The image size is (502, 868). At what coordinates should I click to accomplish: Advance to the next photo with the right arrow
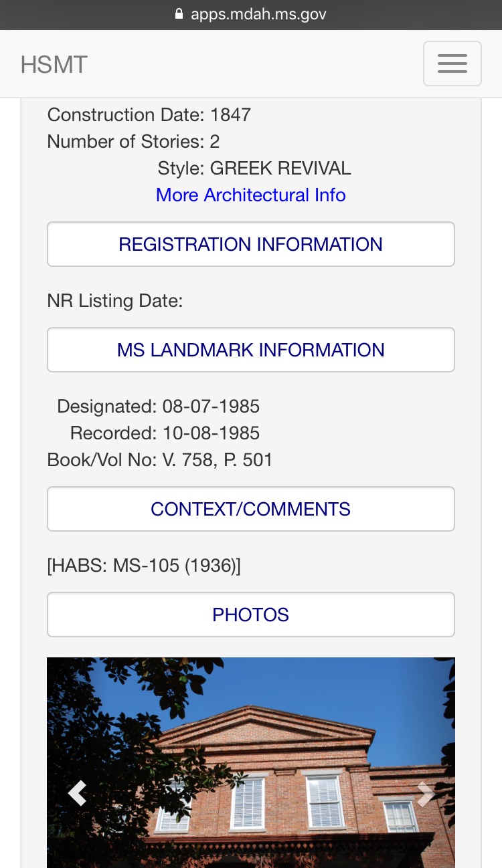(x=425, y=793)
